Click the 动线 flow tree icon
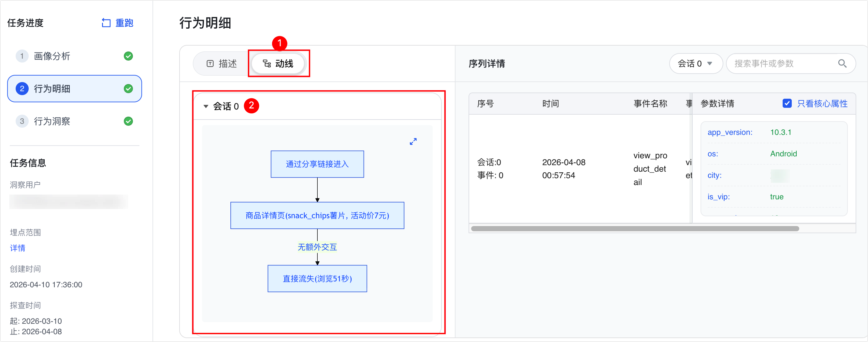Screen dimensions: 868x342 (x=267, y=64)
